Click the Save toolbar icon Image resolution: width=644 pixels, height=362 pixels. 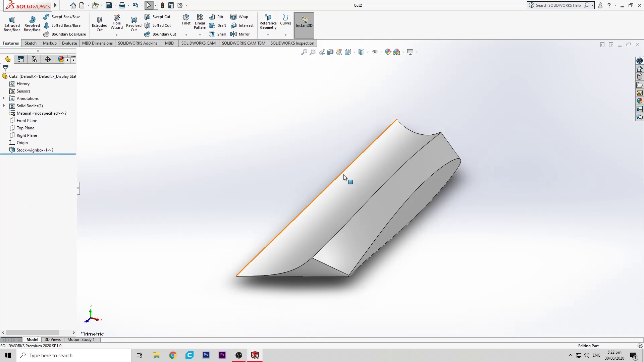(108, 5)
